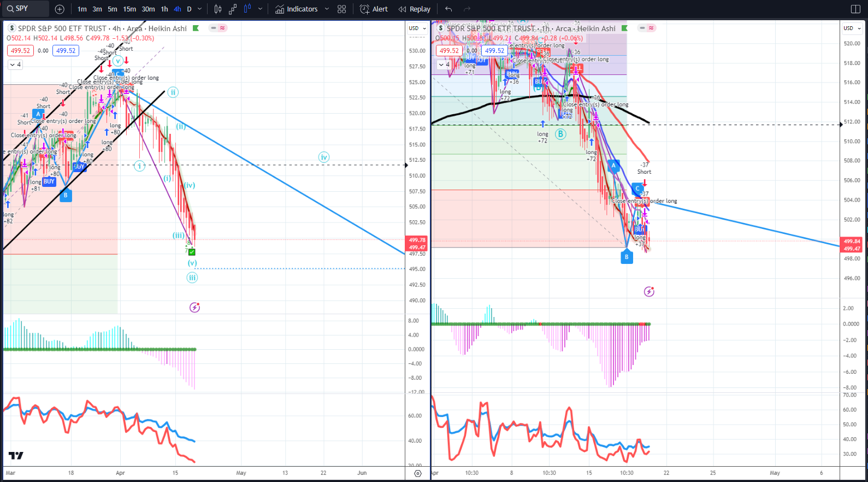868x482 pixels.
Task: Select the 30m timeframe
Action: coord(148,9)
